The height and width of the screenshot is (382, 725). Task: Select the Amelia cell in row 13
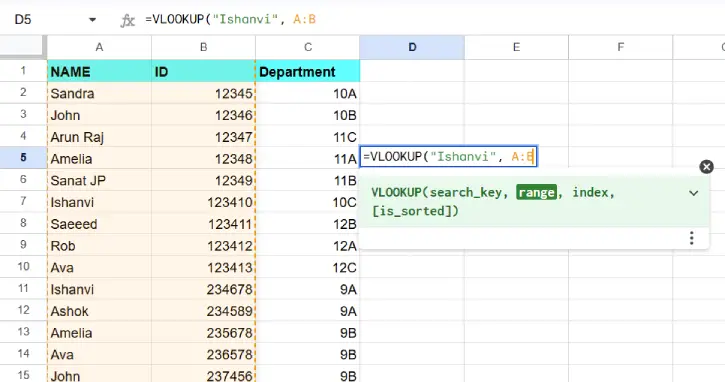(99, 333)
